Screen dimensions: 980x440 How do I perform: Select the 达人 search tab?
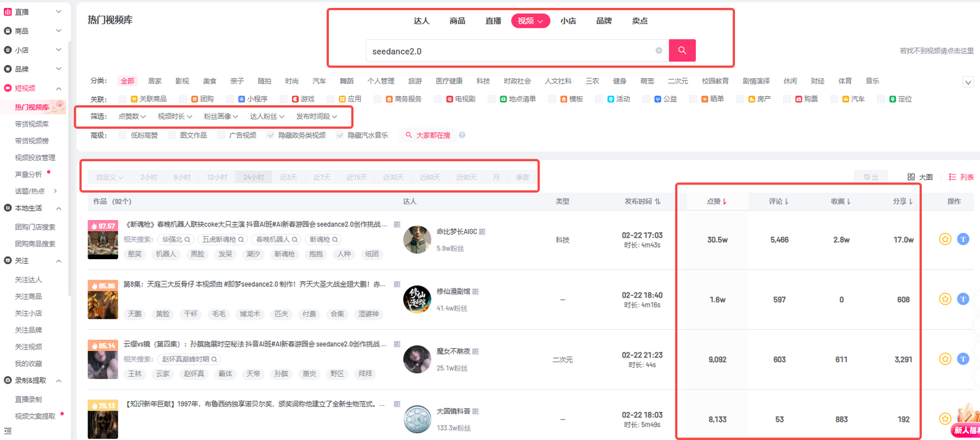tap(421, 21)
